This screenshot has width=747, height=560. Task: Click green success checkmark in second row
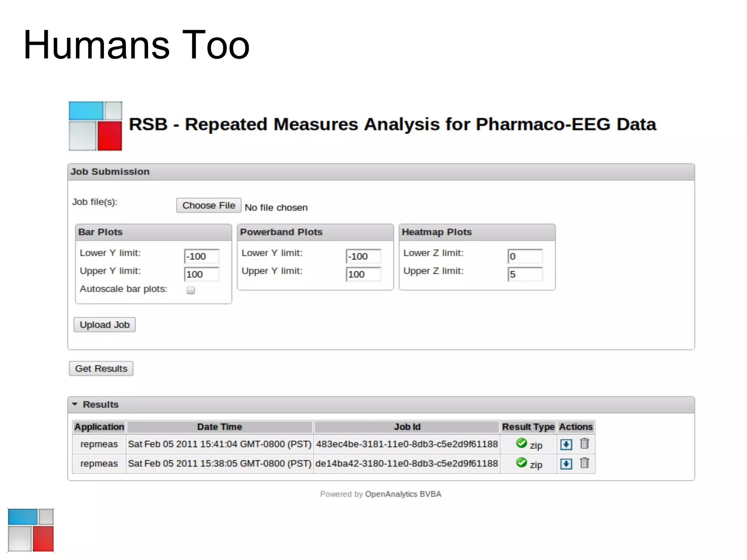point(521,462)
